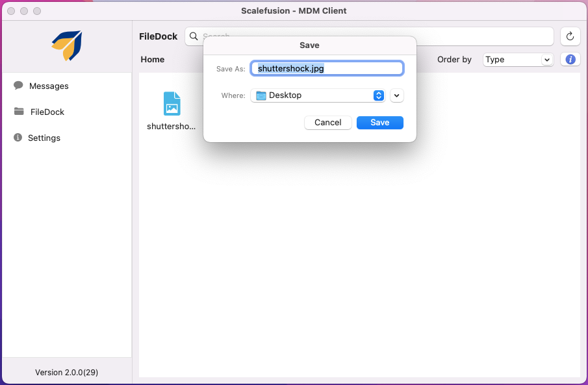The image size is (588, 385).
Task: Click the Home breadcrumb
Action: pos(152,59)
